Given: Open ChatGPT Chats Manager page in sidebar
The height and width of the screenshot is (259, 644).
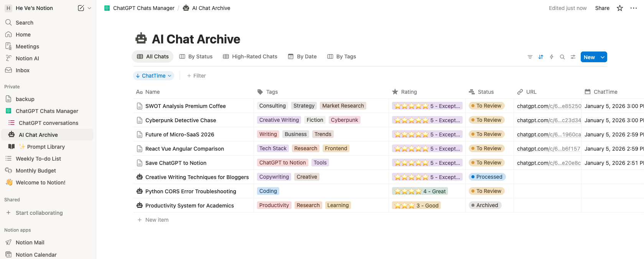Looking at the screenshot, I should tap(48, 111).
